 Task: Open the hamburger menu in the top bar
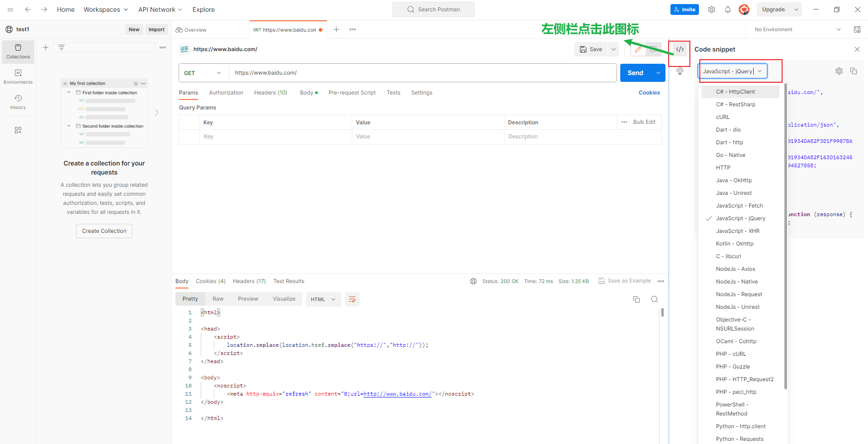10,9
